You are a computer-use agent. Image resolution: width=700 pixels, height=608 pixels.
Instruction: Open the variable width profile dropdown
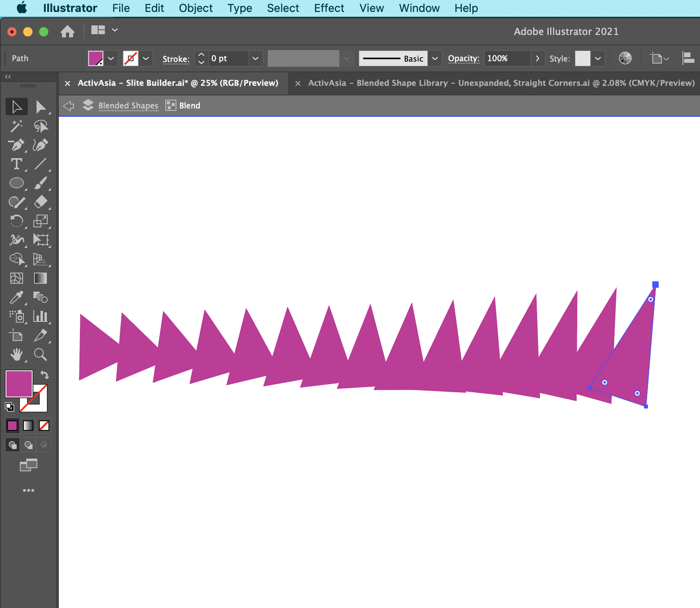[x=347, y=58]
